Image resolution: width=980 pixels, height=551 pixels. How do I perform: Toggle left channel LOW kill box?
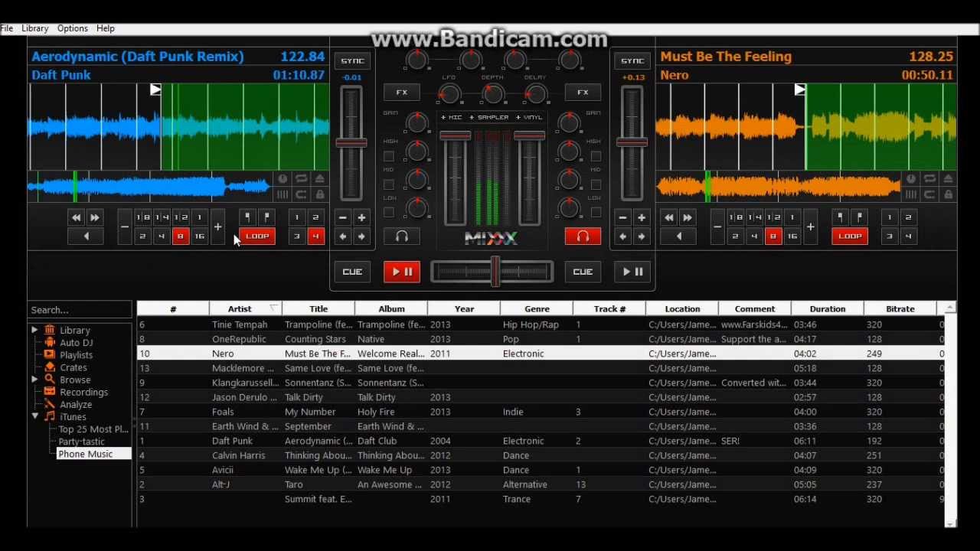389,213
